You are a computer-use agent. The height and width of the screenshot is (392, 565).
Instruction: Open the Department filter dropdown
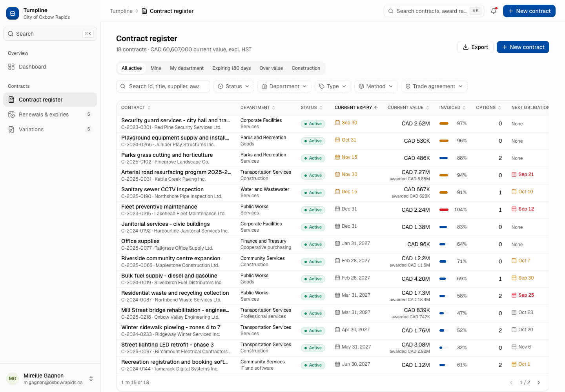[x=284, y=86]
